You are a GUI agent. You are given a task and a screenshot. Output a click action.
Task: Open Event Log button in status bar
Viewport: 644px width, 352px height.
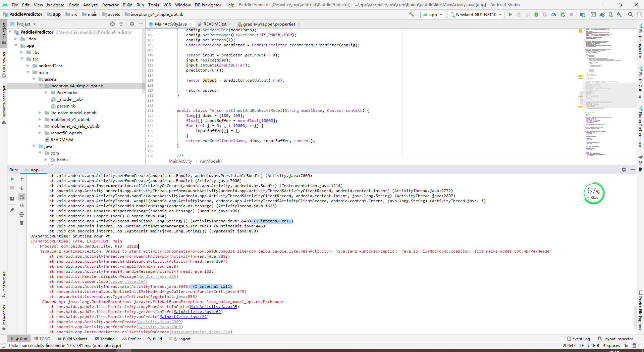point(579,339)
